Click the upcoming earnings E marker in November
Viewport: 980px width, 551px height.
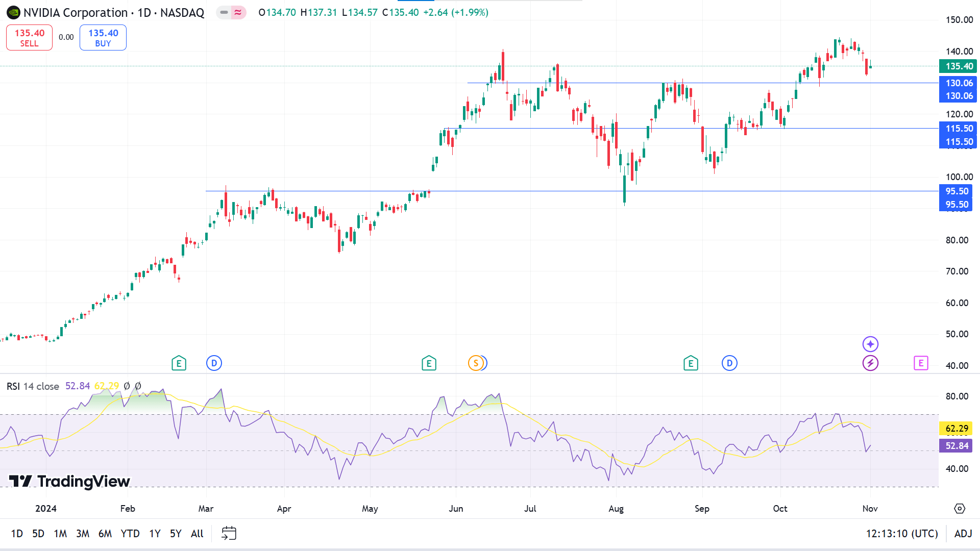pos(921,363)
